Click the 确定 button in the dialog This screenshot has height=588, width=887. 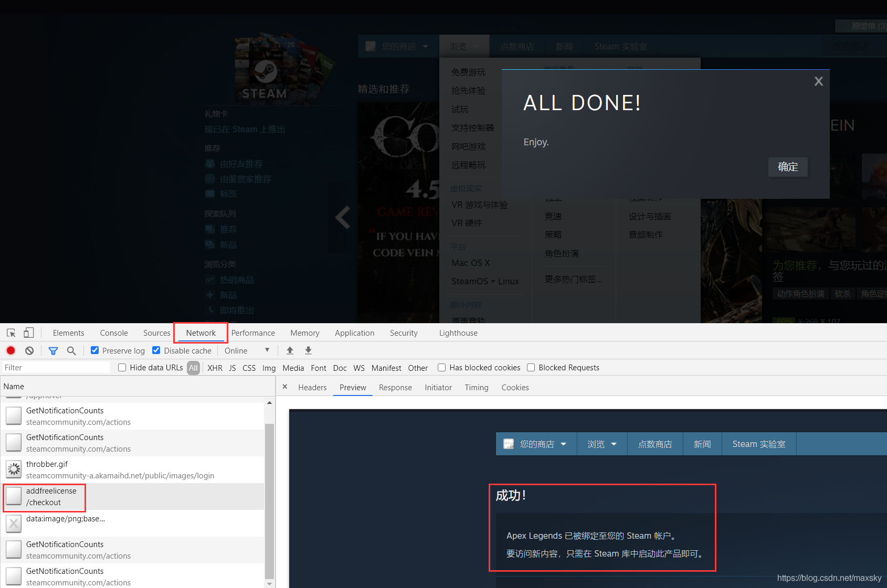788,167
